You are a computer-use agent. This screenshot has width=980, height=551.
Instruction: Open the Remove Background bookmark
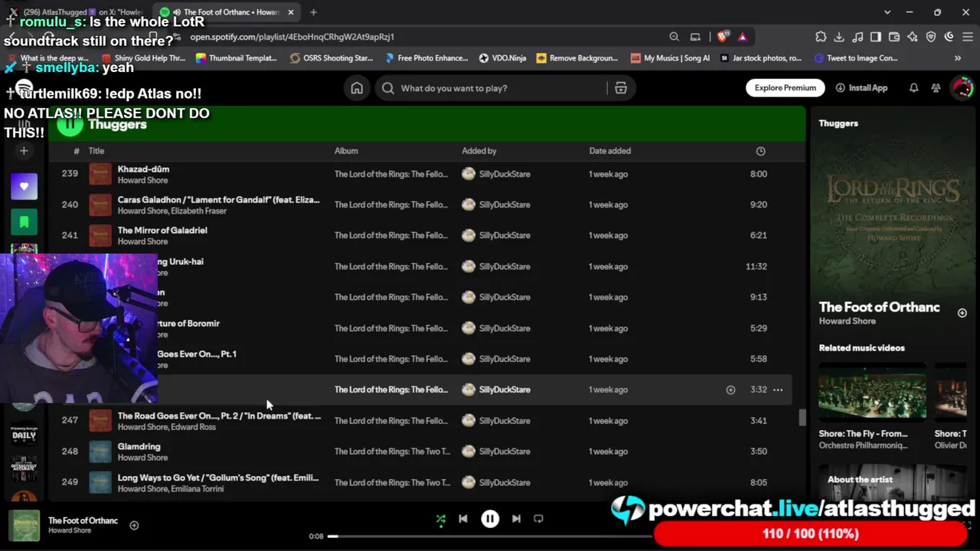(577, 58)
